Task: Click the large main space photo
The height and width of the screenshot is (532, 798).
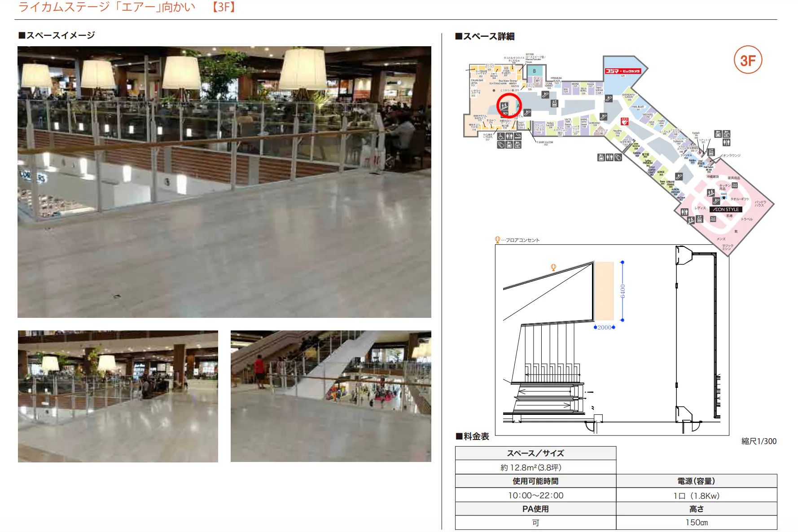Action: tap(224, 182)
